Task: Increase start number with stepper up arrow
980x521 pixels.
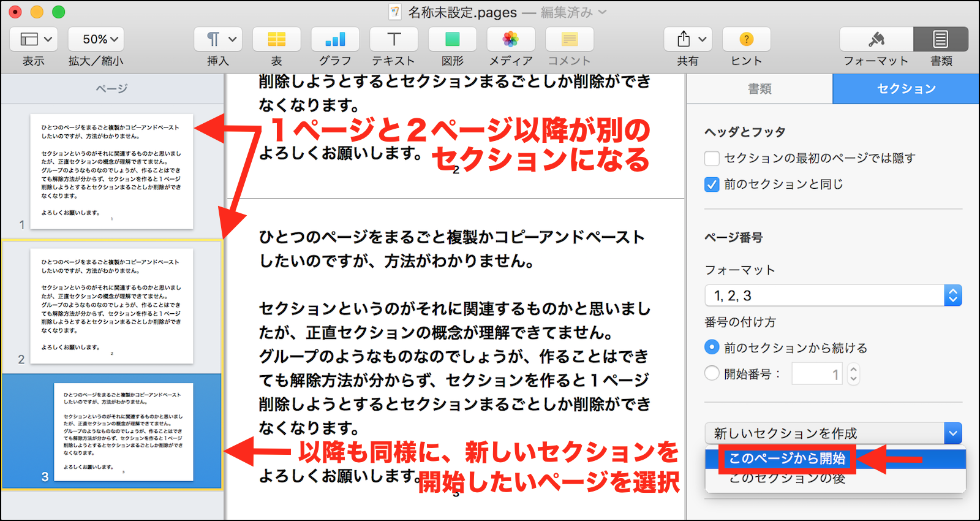Action: [x=853, y=368]
